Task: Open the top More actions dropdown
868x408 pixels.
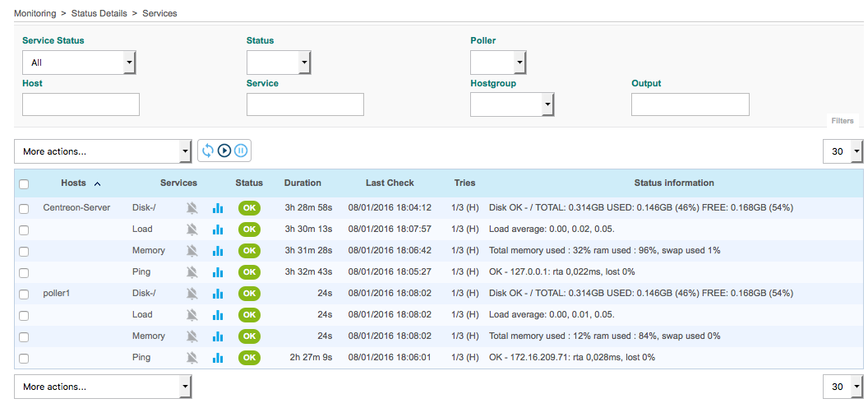Action: (x=103, y=151)
